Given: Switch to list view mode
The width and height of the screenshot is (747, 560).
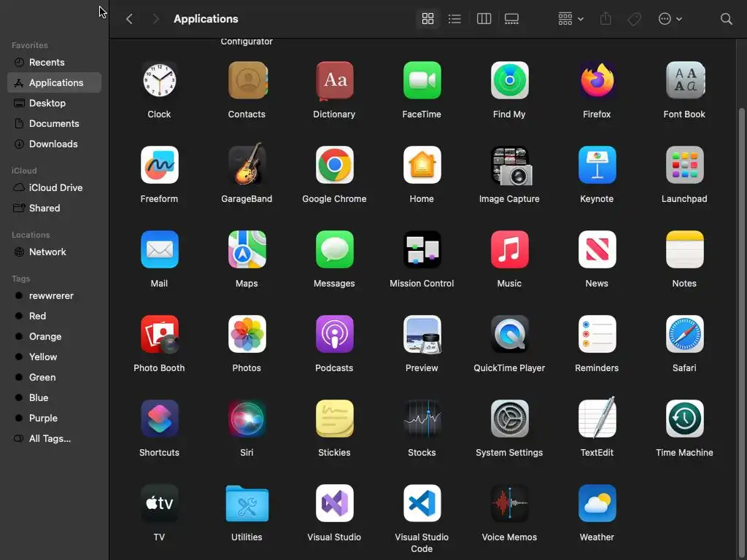Looking at the screenshot, I should [454, 18].
